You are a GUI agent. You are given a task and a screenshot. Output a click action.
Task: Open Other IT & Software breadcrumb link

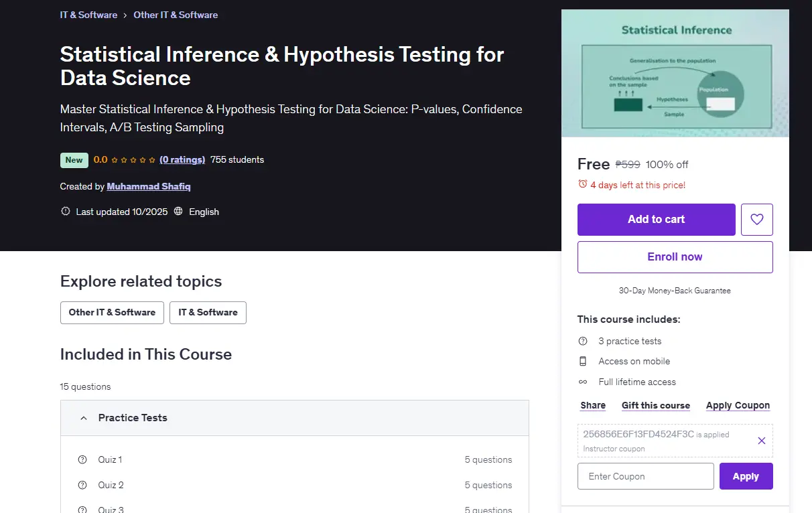tap(176, 15)
